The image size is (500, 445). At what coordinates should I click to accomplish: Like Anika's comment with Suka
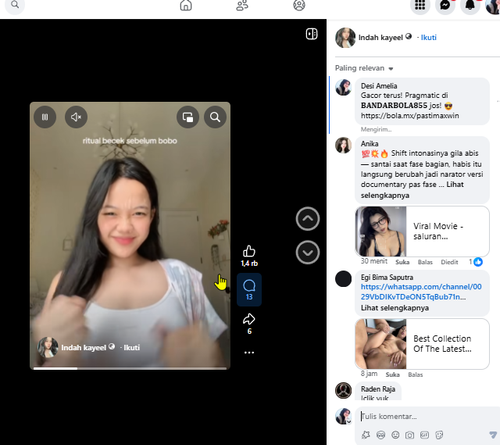click(402, 262)
